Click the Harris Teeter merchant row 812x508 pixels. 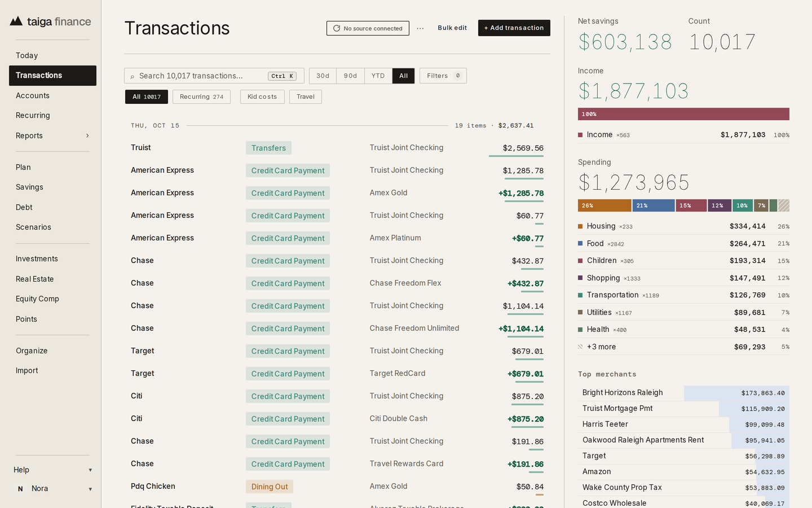(683, 424)
